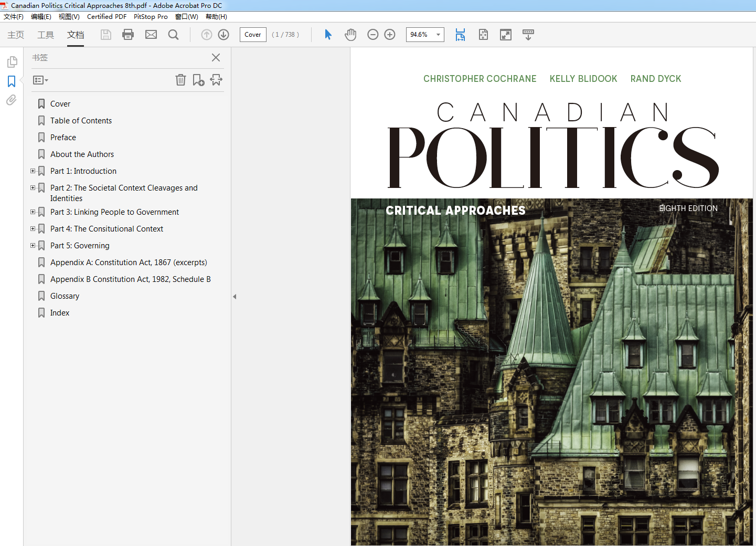Jump to Table of Contents bookmark
Screen dimensions: 756x546
coord(81,121)
